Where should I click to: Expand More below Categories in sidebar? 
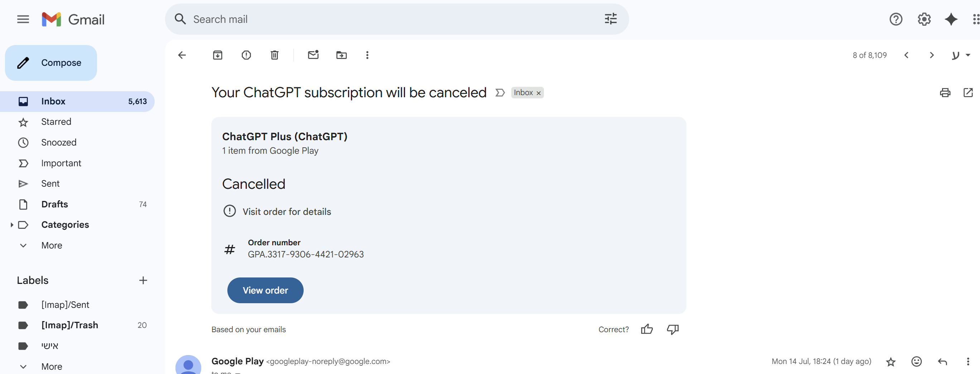(x=52, y=246)
